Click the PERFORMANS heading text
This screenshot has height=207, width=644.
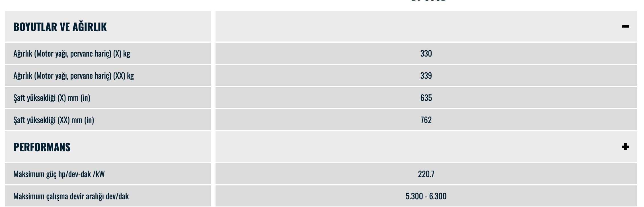pyautogui.click(x=42, y=147)
